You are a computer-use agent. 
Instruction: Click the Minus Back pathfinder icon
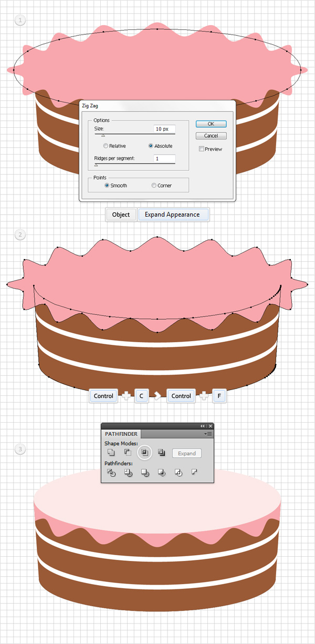195,473
